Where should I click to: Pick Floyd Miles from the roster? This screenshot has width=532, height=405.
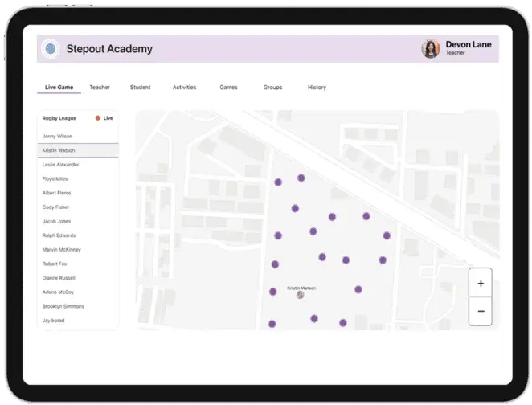(x=55, y=178)
